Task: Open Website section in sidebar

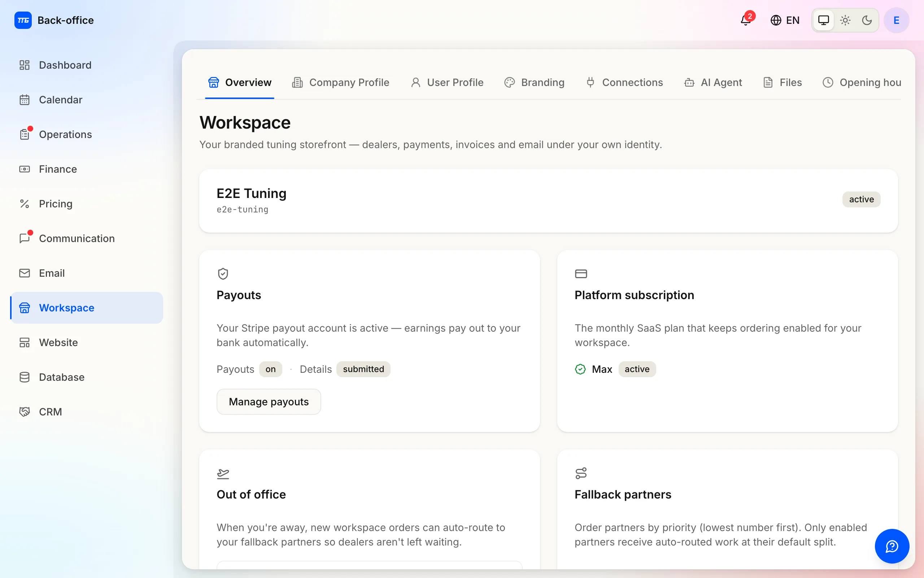Action: pyautogui.click(x=87, y=342)
